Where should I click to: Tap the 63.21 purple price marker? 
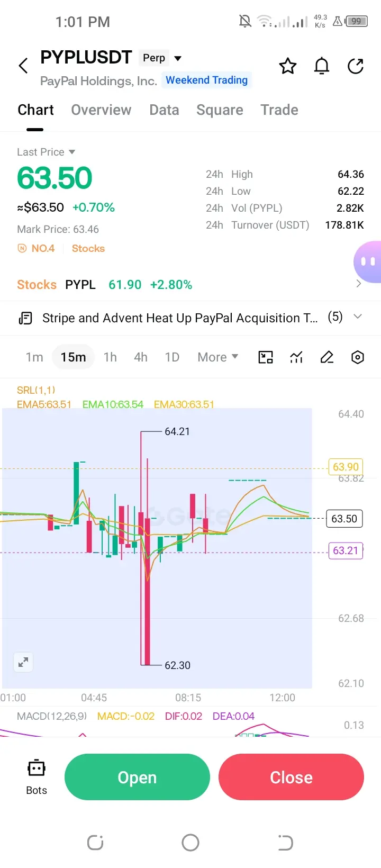click(x=346, y=550)
